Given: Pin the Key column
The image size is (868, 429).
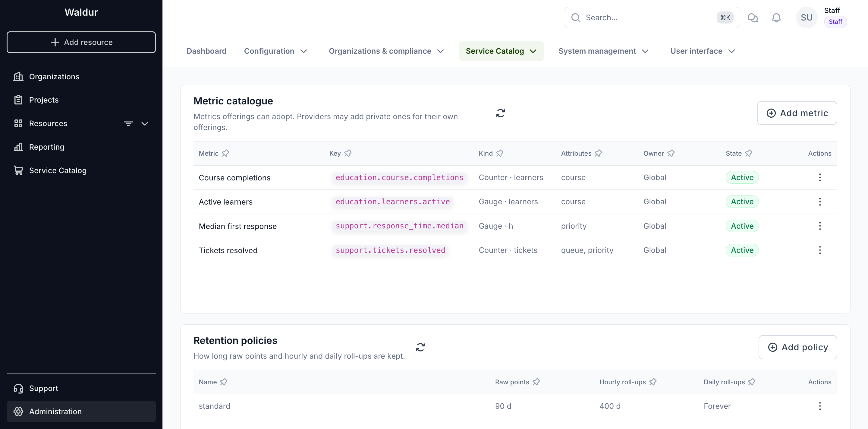Looking at the screenshot, I should pyautogui.click(x=348, y=154).
